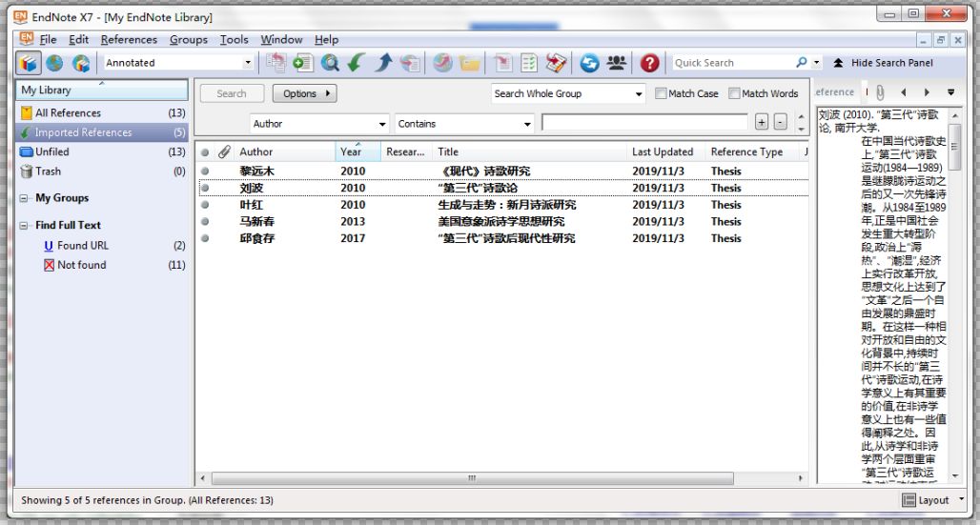Select the Trash group

coord(103,172)
